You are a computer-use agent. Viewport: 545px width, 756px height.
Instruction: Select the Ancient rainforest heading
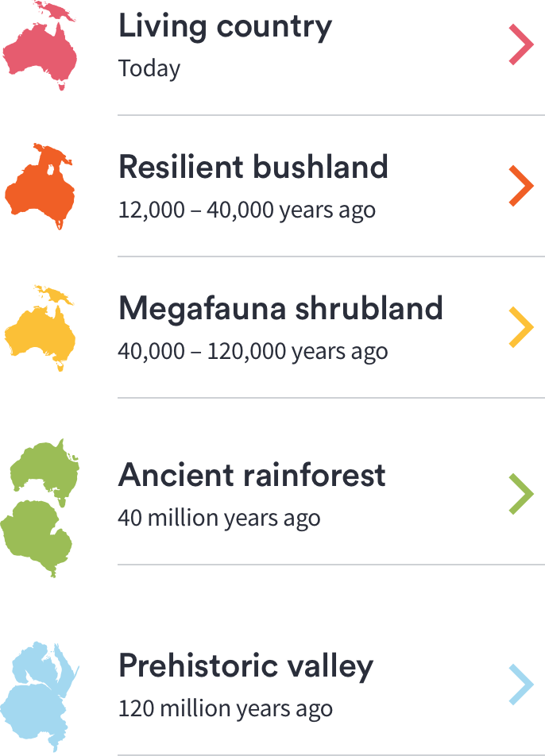coord(252,475)
